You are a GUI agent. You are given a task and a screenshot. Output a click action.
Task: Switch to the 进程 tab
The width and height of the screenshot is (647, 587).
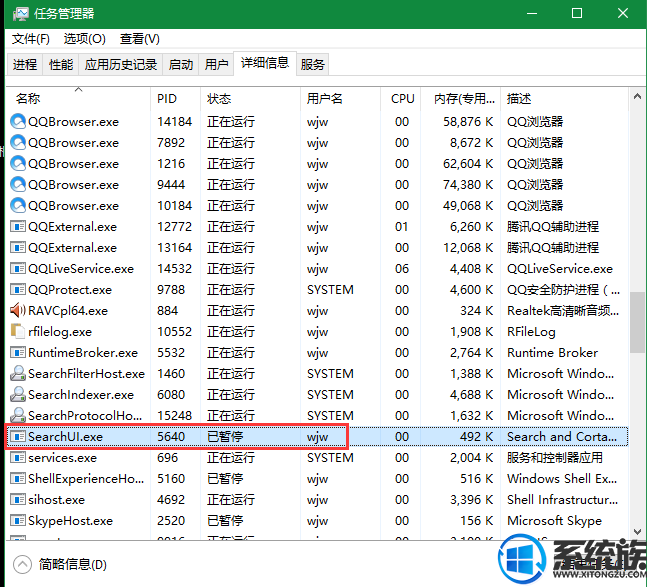tap(25, 64)
